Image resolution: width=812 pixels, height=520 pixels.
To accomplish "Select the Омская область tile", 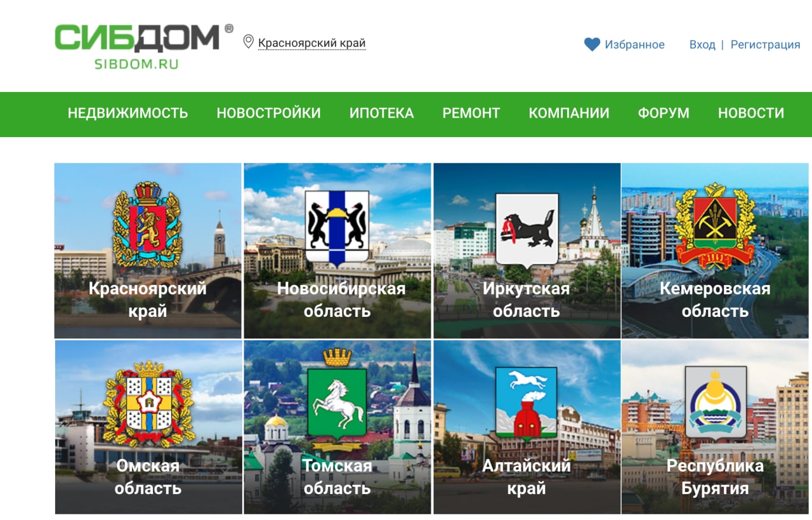I will [148, 427].
